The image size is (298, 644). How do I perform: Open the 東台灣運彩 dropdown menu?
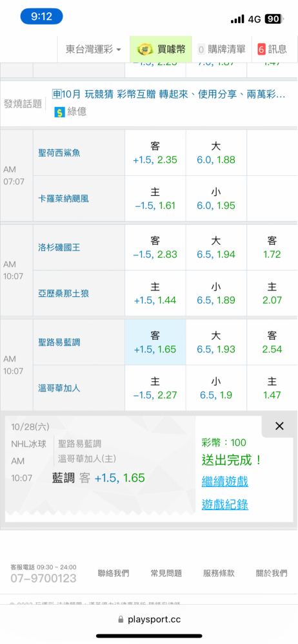[94, 50]
